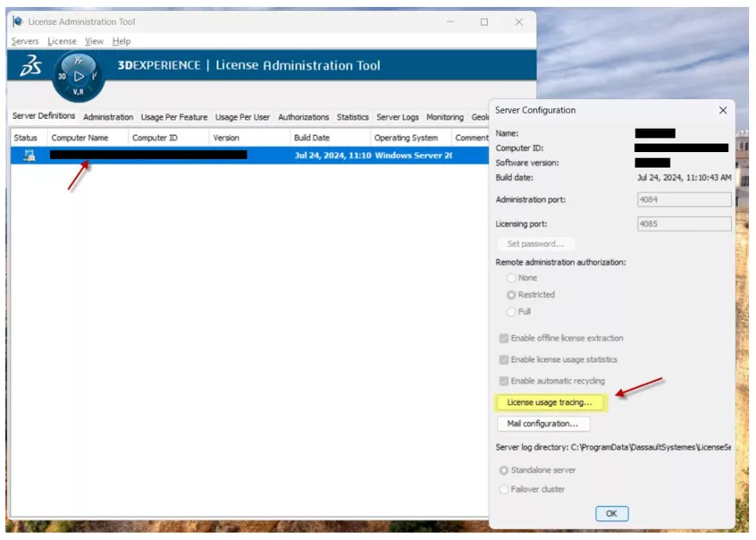Sort by the Build Date column header
Screen dimensions: 756x540
[x=331, y=138]
